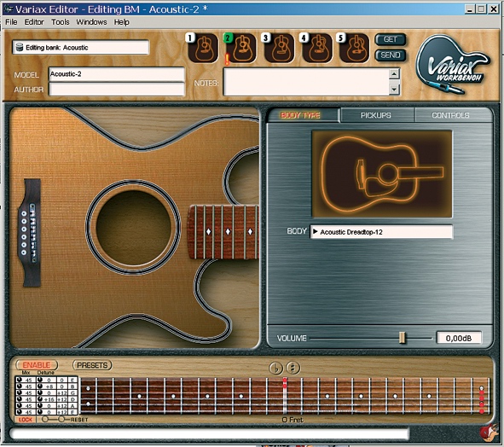Click the Detune knob for the high E string
504x447 pixels.
coord(39,380)
